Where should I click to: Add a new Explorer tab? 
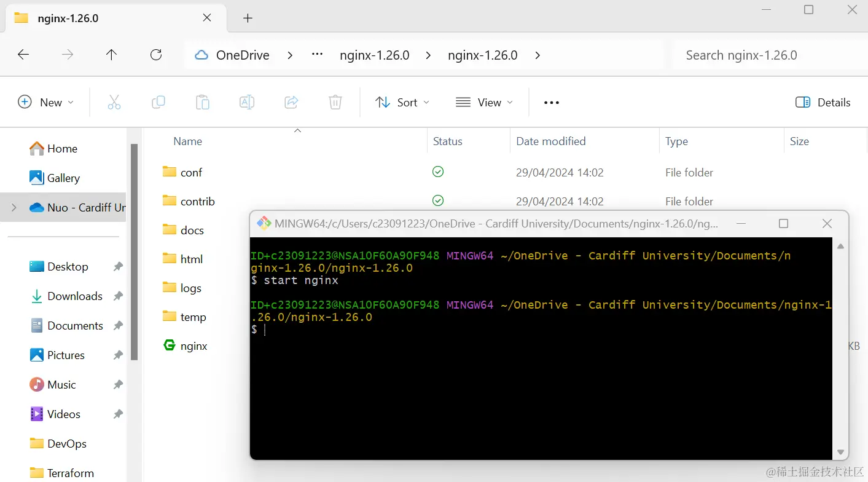click(x=248, y=18)
